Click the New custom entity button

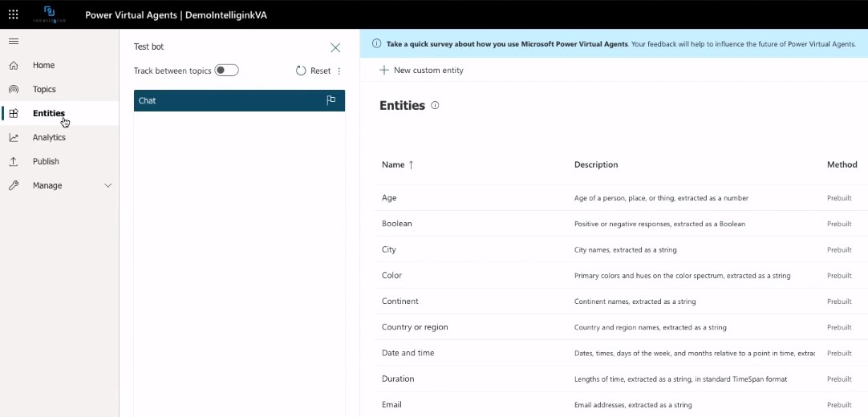(422, 71)
